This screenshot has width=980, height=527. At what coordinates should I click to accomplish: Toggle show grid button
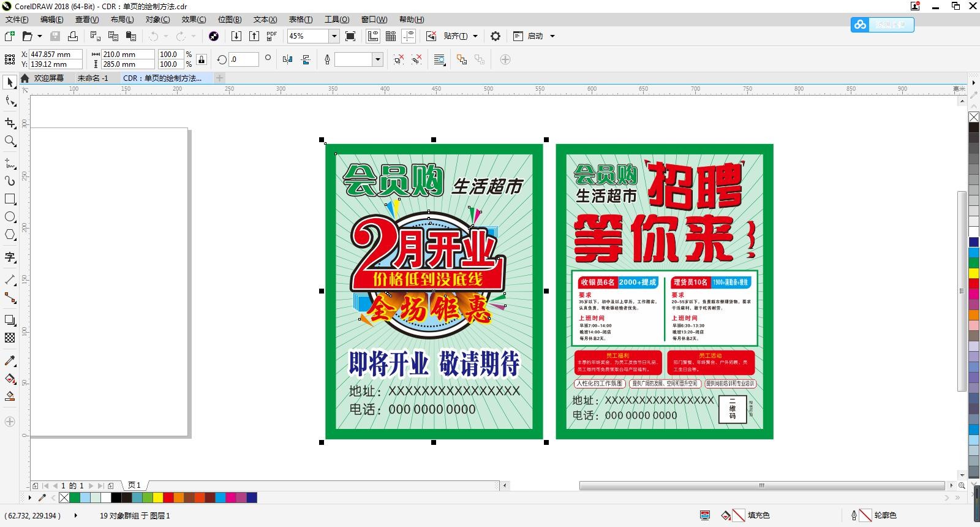point(391,36)
